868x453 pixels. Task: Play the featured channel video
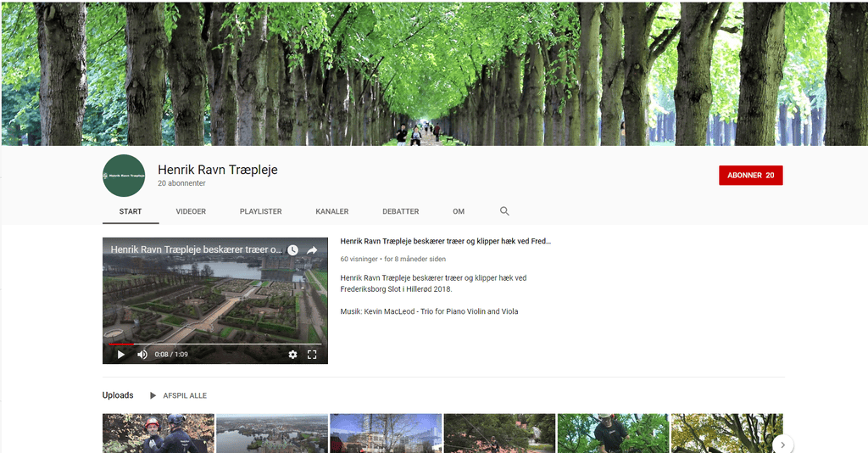[x=120, y=355]
